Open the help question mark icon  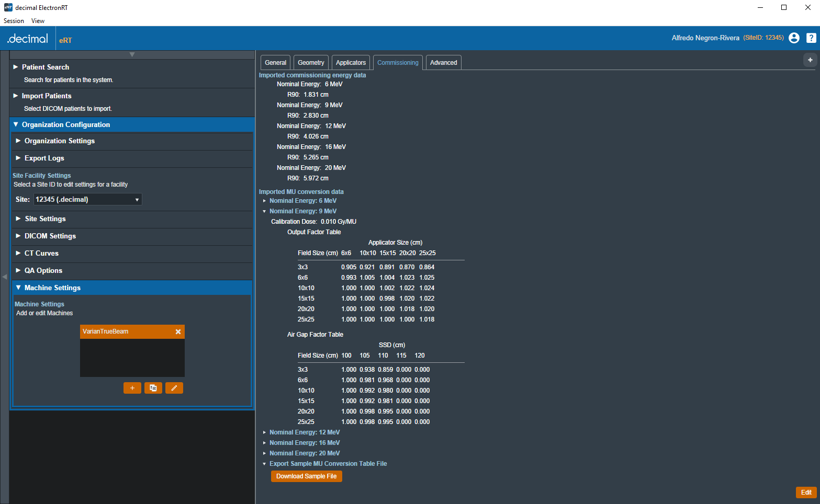point(811,38)
